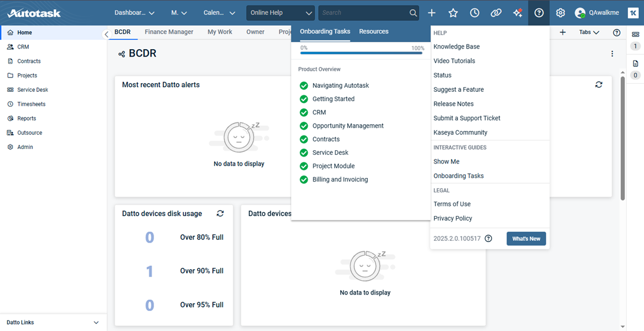Image resolution: width=644 pixels, height=331 pixels.
Task: Open Show Me interactive guide
Action: point(446,162)
